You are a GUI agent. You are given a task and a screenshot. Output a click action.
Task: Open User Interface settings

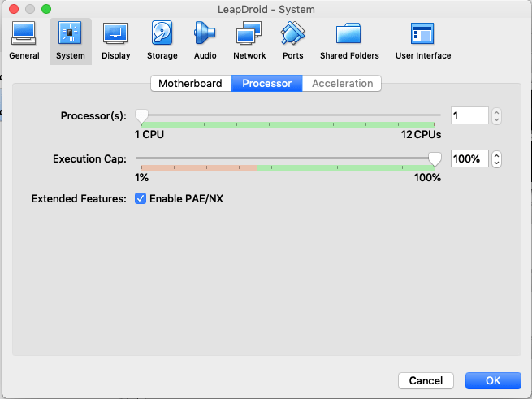(422, 40)
